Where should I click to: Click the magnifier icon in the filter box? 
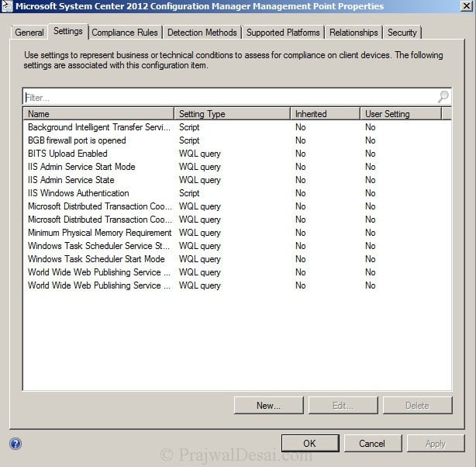click(443, 97)
